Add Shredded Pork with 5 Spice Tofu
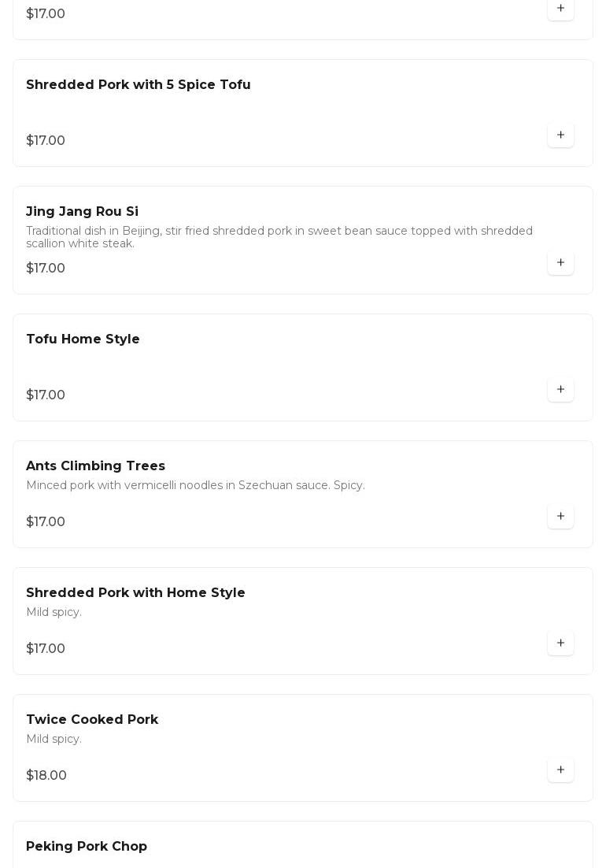Screen dimensions: 606x868 click(x=560, y=135)
